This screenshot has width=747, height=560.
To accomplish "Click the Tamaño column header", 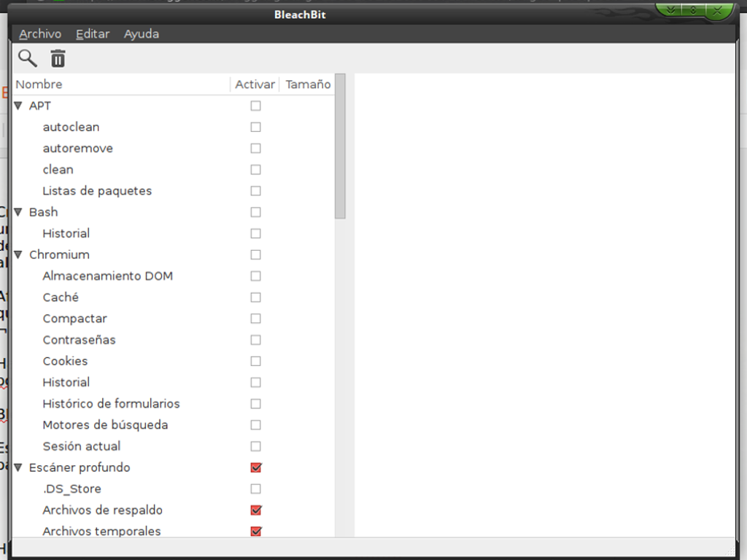I will click(x=307, y=84).
